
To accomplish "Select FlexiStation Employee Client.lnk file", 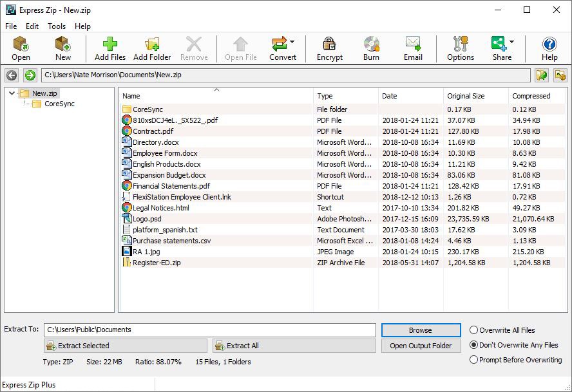I will click(343, 197).
